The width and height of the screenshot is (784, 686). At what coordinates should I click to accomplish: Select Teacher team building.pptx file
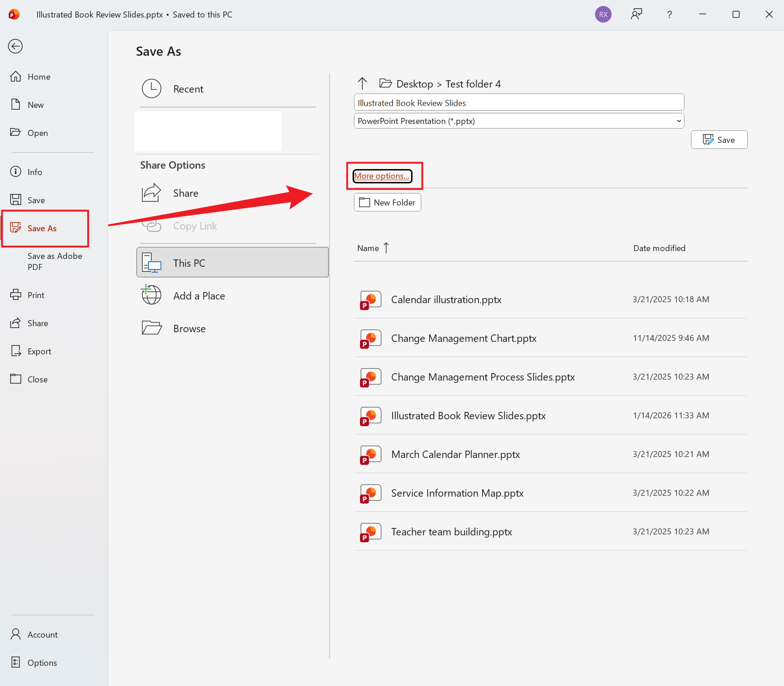[x=451, y=532]
